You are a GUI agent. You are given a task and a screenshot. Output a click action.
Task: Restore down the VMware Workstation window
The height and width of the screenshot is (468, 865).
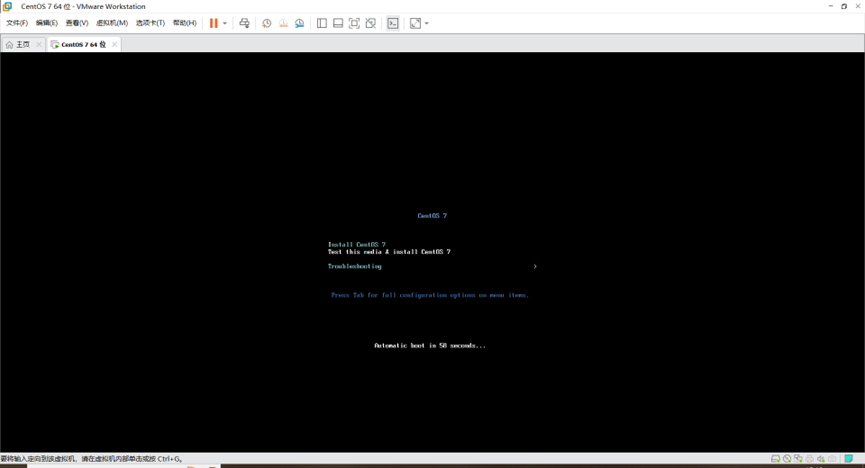[x=844, y=6]
